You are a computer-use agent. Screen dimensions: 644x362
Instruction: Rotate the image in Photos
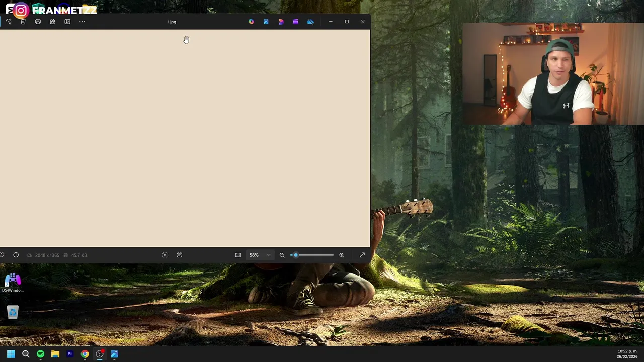(x=9, y=22)
